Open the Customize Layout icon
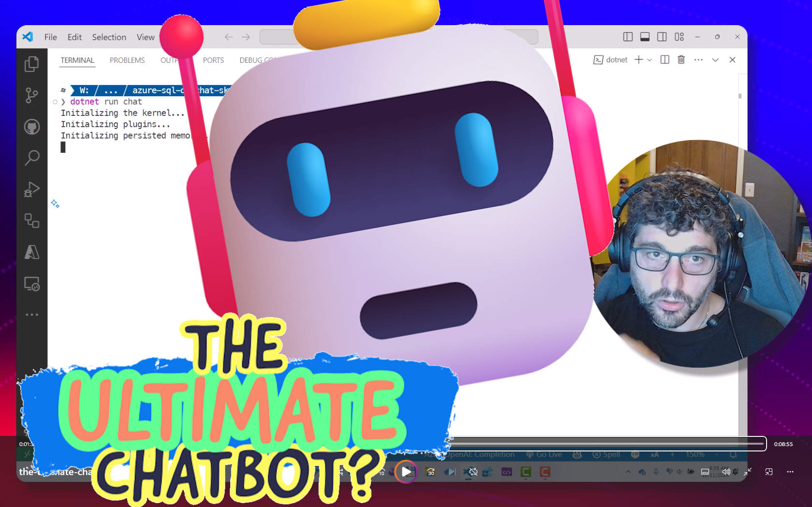Screen dimensions: 812x507 click(679, 37)
